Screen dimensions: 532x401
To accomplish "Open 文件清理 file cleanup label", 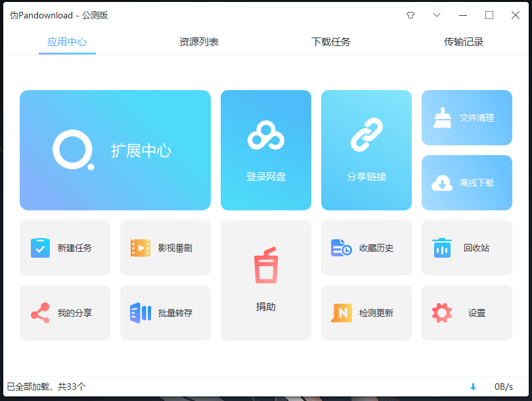I will [477, 118].
